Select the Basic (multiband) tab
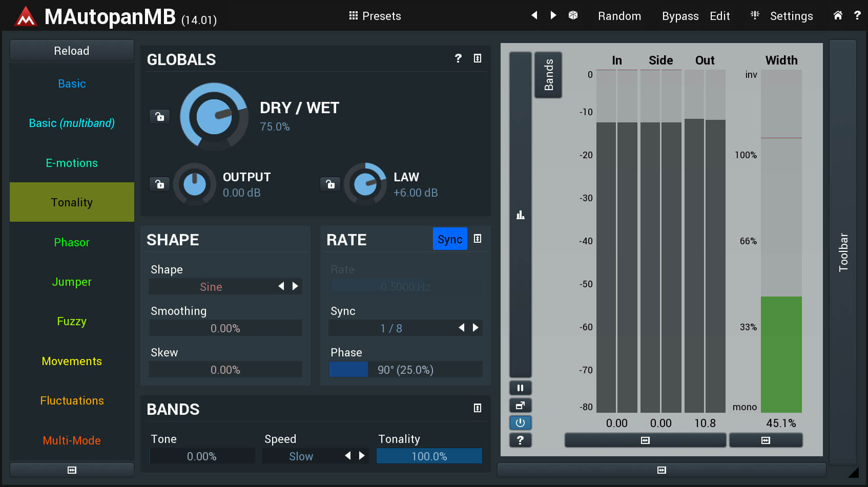This screenshot has width=868, height=487. pos(72,123)
